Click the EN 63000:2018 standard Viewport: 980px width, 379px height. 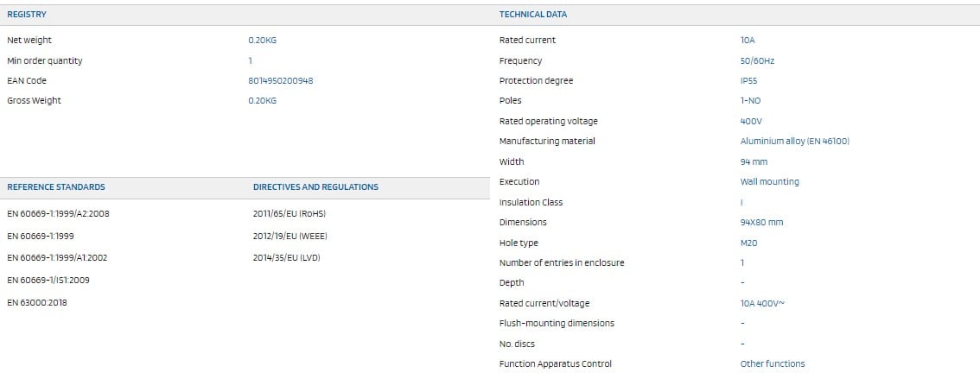37,303
